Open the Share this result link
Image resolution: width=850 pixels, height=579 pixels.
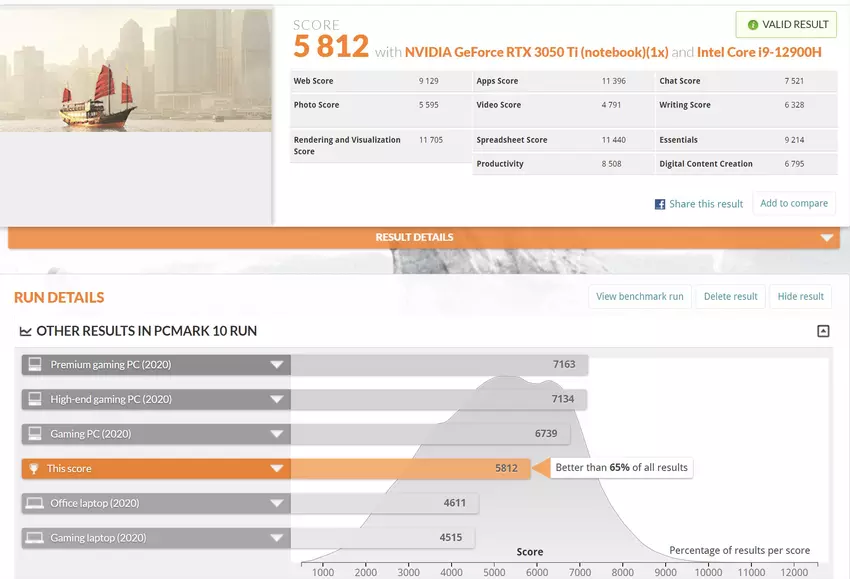point(706,204)
